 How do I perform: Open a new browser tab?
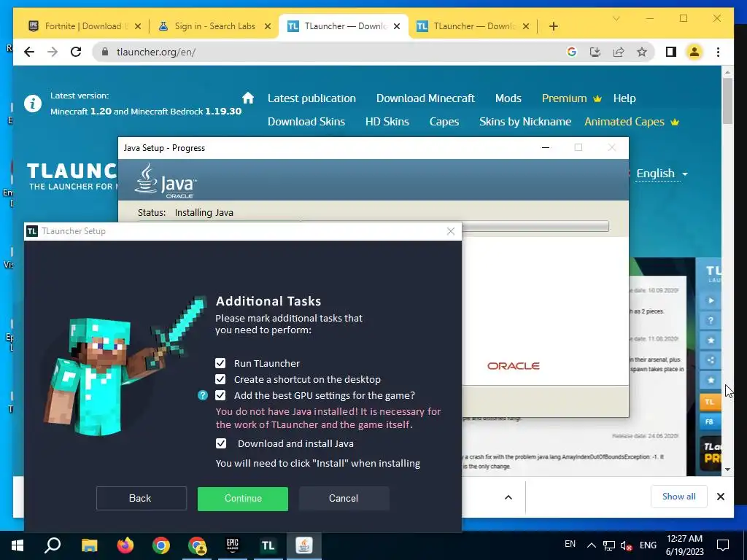coord(553,27)
